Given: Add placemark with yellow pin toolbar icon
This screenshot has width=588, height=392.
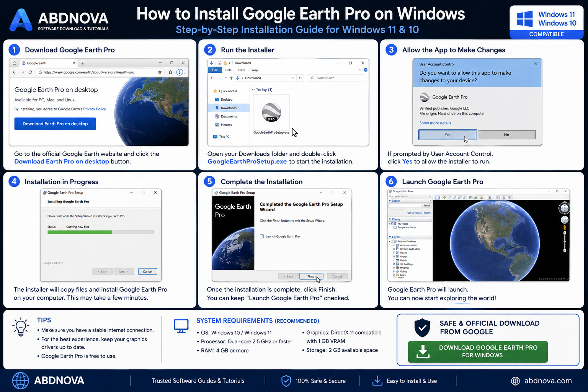Looking at the screenshot, I should tap(444, 198).
